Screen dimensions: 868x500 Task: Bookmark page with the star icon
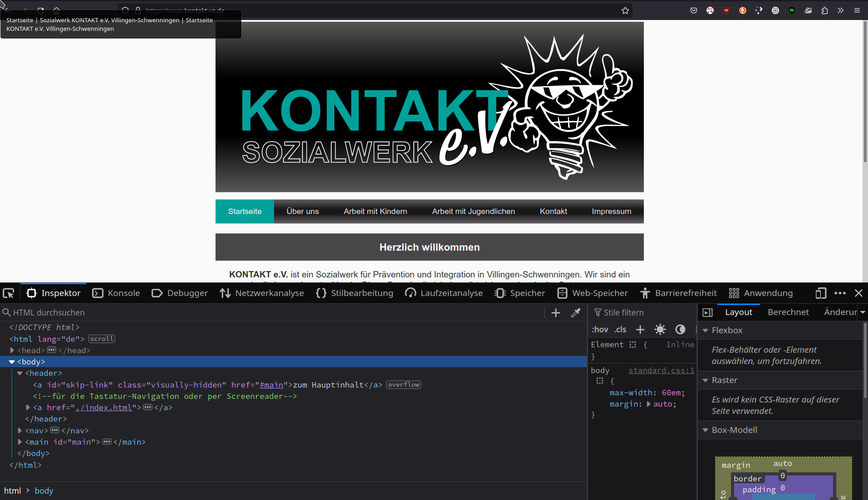[625, 10]
